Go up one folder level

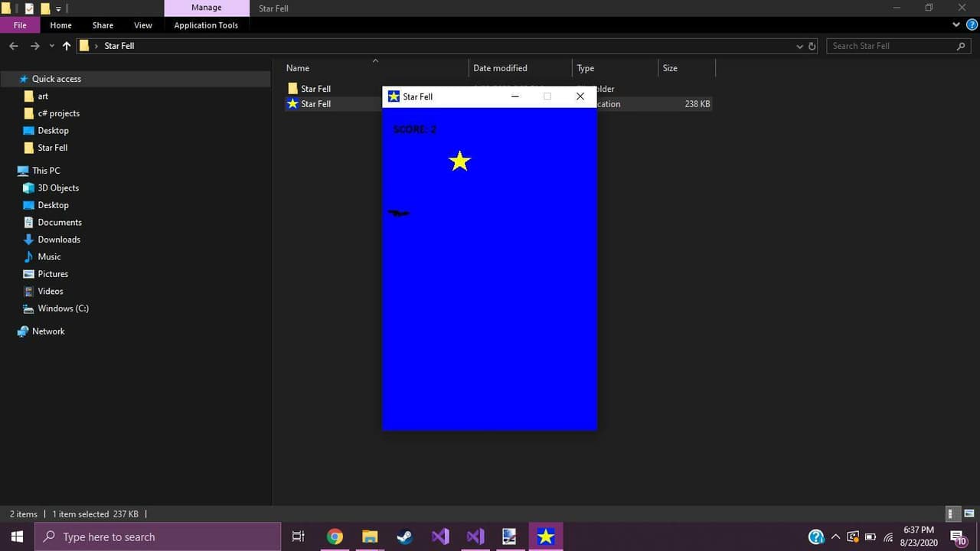[67, 46]
